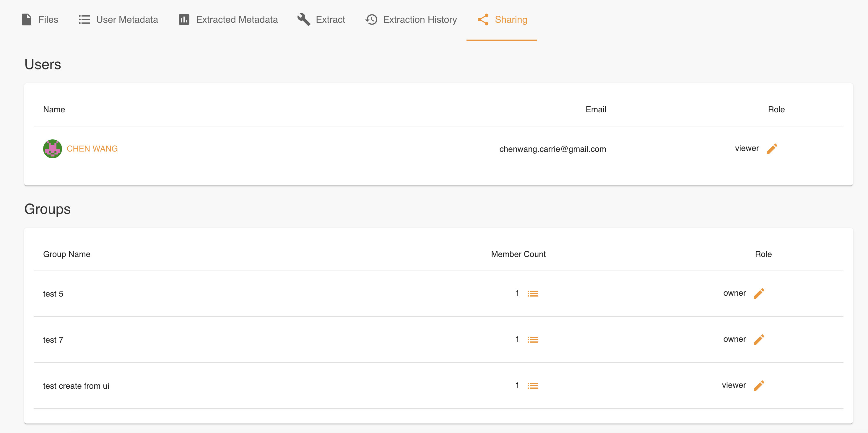This screenshot has width=868, height=433.
Task: Show member list for test 5
Action: click(x=533, y=294)
